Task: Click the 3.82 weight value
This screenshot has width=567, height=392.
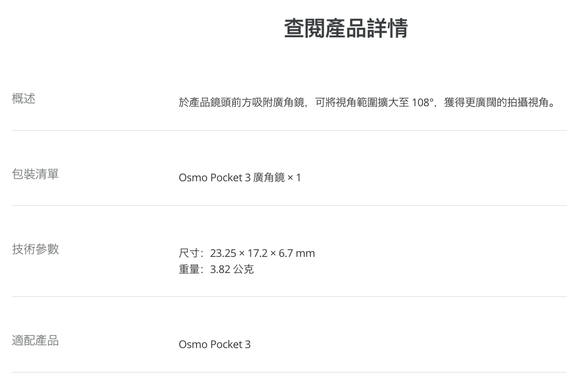Action: [220, 269]
